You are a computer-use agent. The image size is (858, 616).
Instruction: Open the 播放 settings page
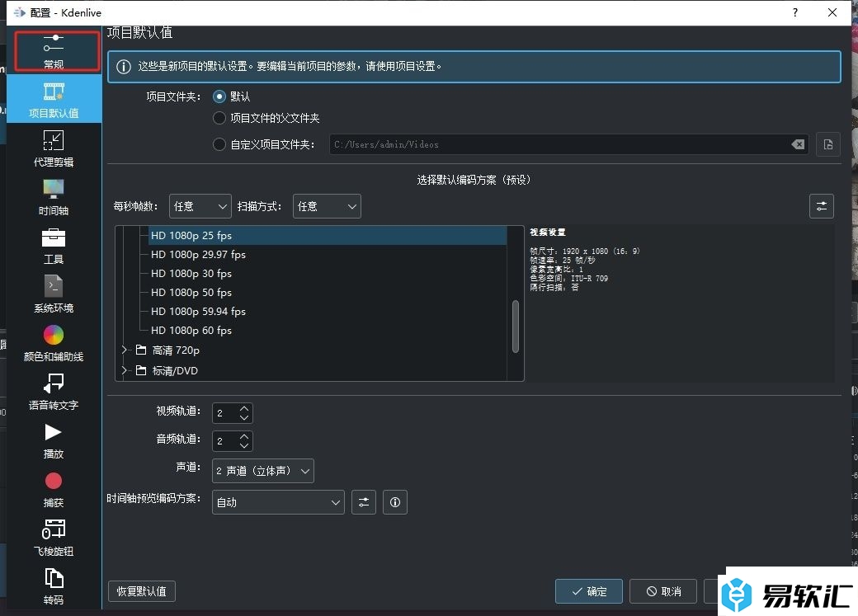coord(54,440)
